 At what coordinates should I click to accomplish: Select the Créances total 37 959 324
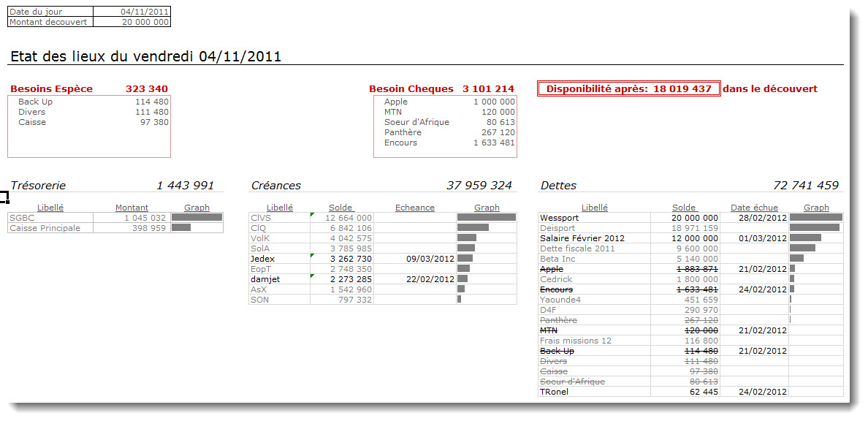[479, 186]
